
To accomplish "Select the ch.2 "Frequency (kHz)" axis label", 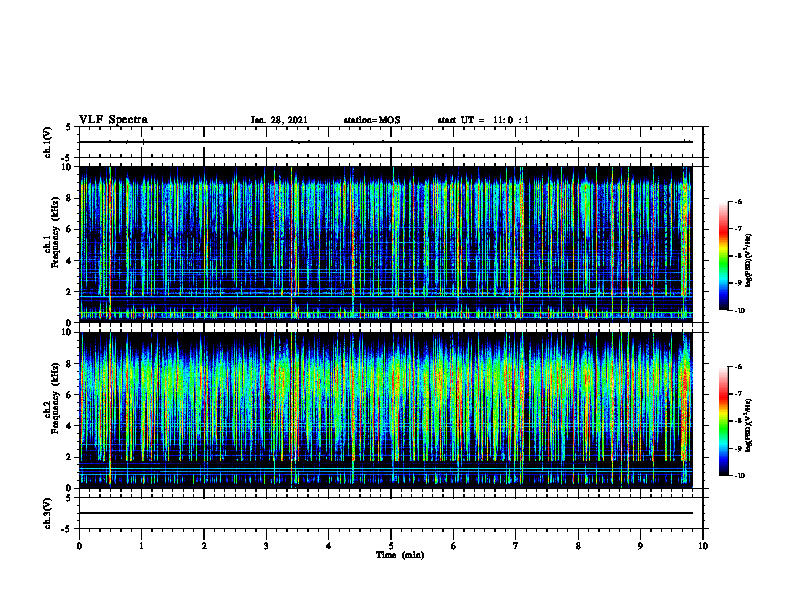I will point(56,398).
